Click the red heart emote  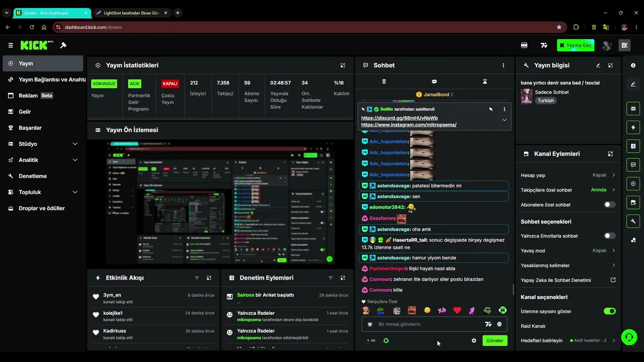point(457,310)
